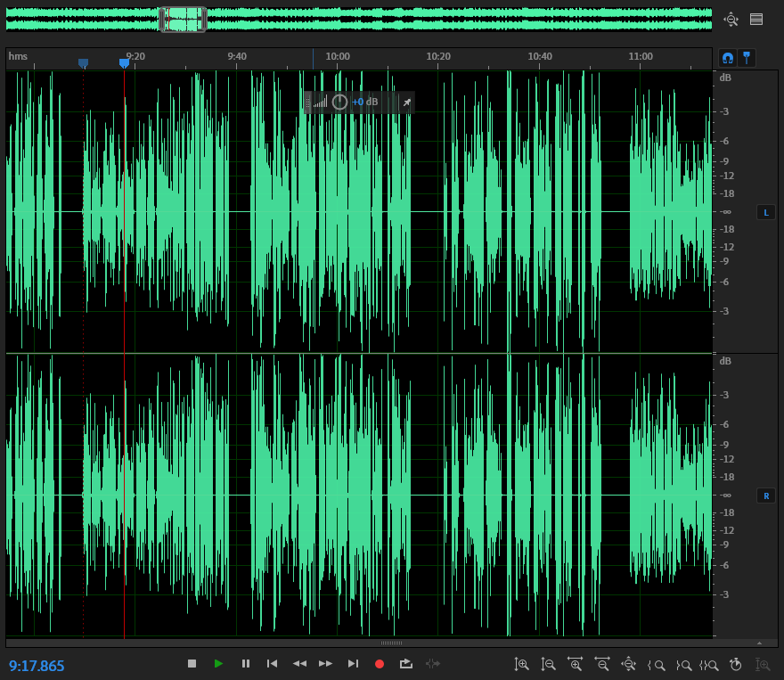Pin the HUD volume overlay
Viewport: 784px width, 680px height.
point(407,102)
